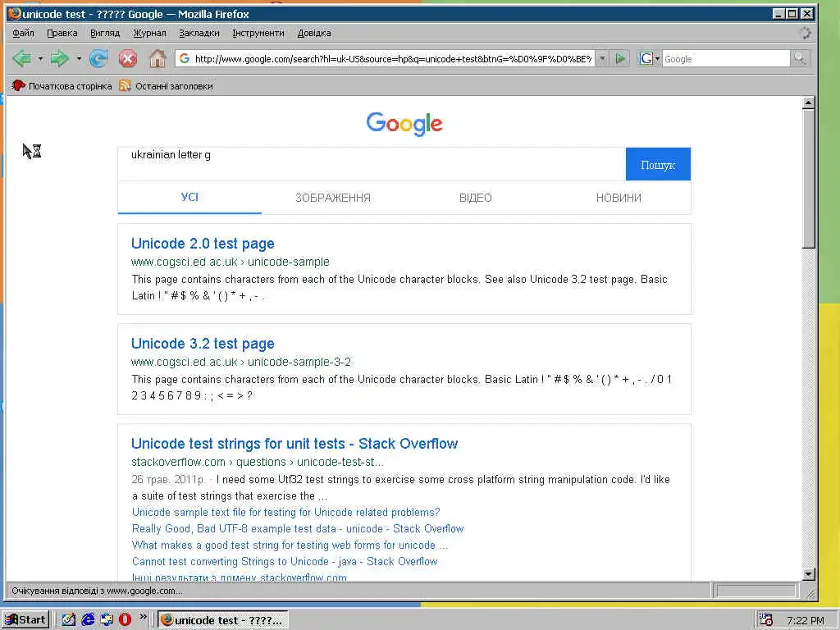Expand the address bar URL history dropdown

602,58
